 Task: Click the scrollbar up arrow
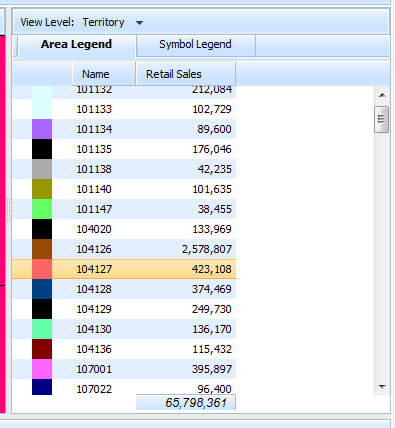pyautogui.click(x=382, y=96)
